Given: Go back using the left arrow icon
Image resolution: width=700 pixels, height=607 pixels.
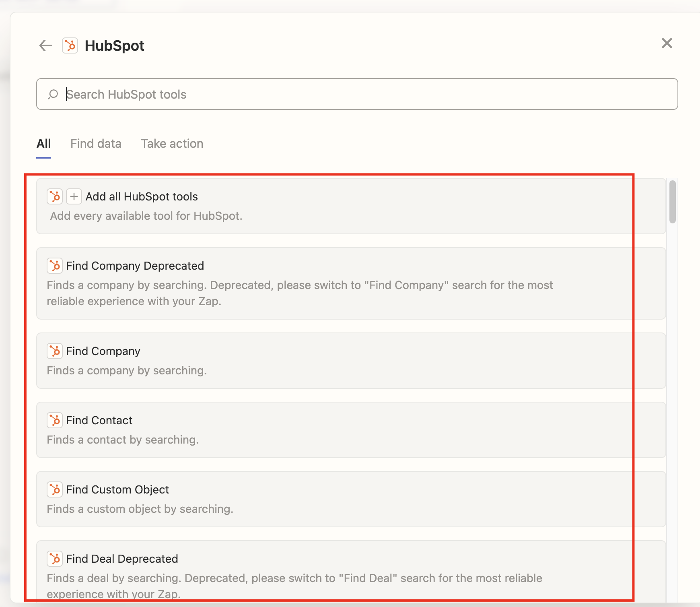Looking at the screenshot, I should (x=46, y=45).
